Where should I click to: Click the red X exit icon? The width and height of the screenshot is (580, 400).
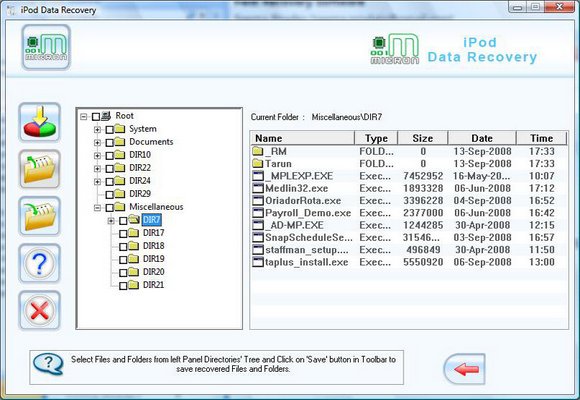coord(40,310)
